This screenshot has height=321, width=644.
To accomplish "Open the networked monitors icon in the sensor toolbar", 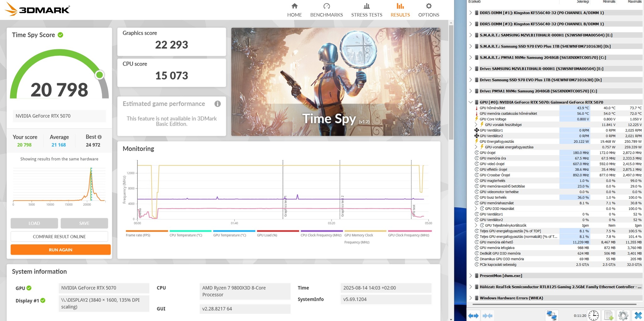I will coord(552,315).
